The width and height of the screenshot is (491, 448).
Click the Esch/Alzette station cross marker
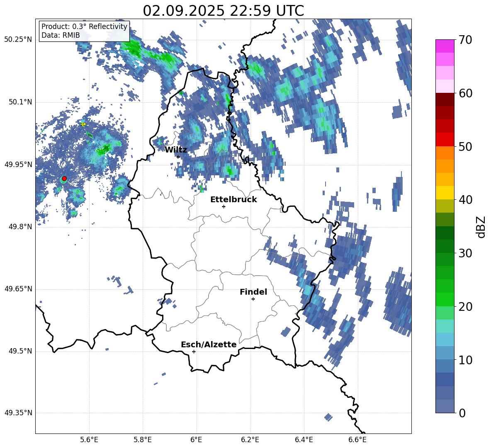tap(194, 351)
